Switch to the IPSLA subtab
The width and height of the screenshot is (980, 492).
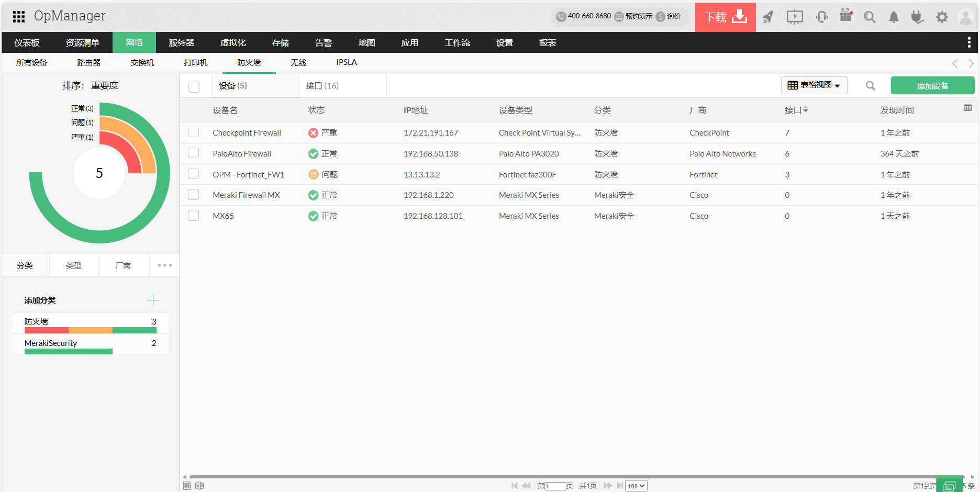point(347,62)
